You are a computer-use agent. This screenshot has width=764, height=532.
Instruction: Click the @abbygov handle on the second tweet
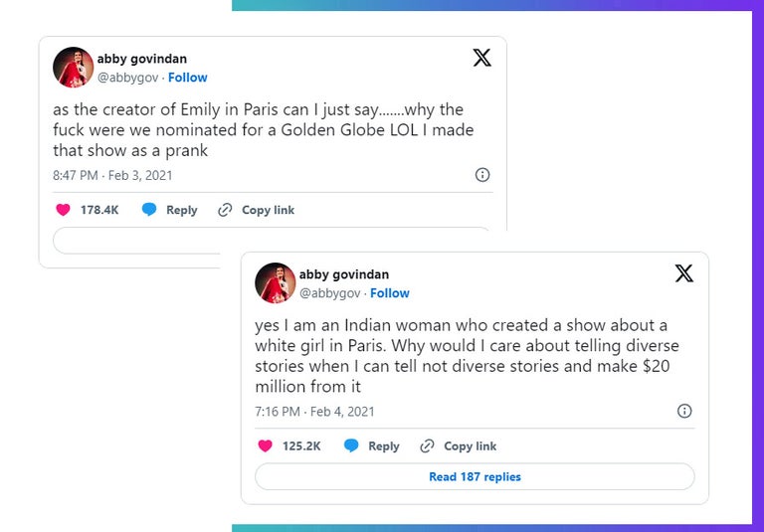(329, 293)
